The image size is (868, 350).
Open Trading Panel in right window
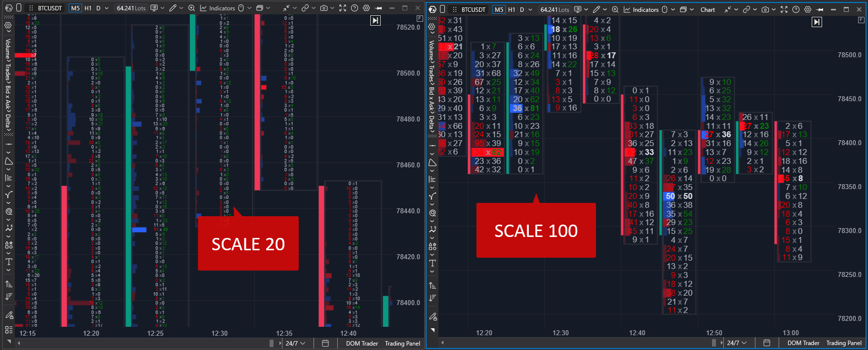click(x=844, y=343)
